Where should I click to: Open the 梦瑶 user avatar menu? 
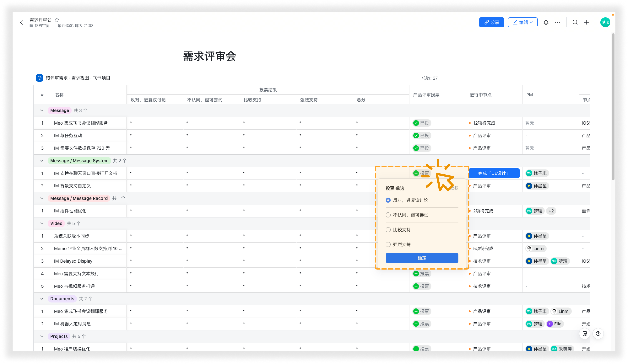pyautogui.click(x=605, y=22)
